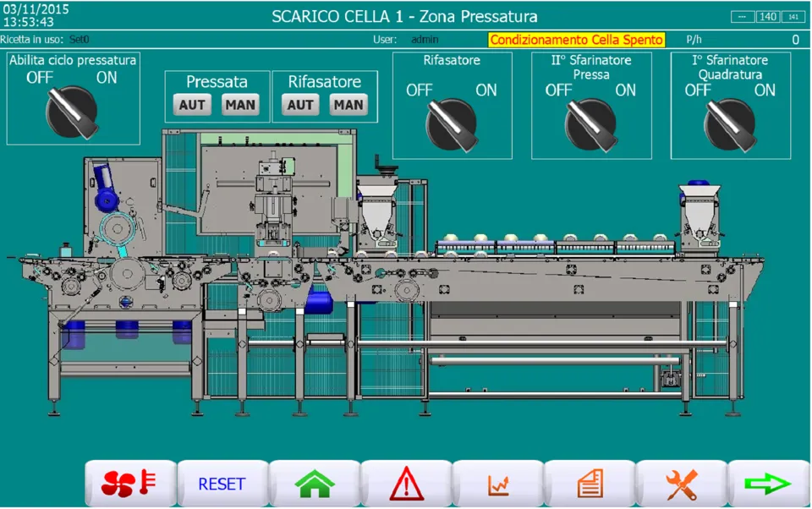Click the 'I° Sfarinatore Quadratura' heading
Screen dimensions: 812x509
(730, 68)
